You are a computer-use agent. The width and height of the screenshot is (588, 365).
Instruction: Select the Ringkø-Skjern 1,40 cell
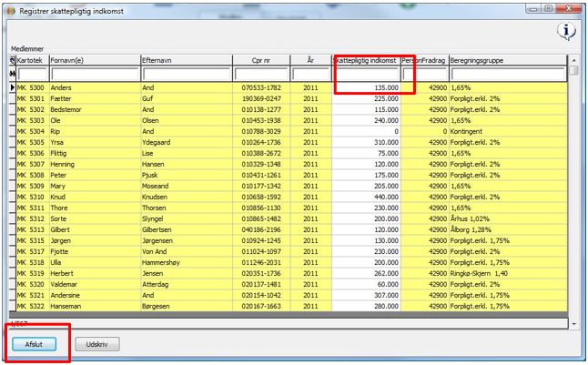508,273
